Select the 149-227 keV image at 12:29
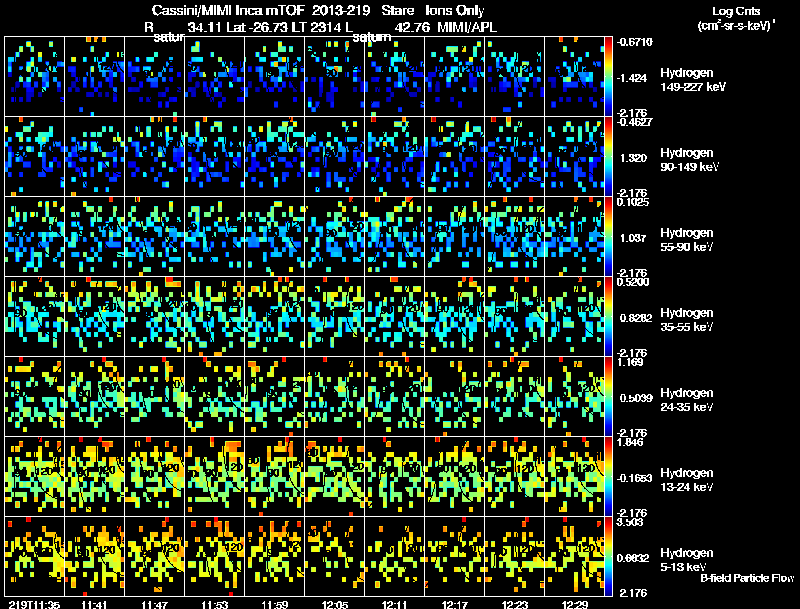800x609 pixels. point(574,76)
